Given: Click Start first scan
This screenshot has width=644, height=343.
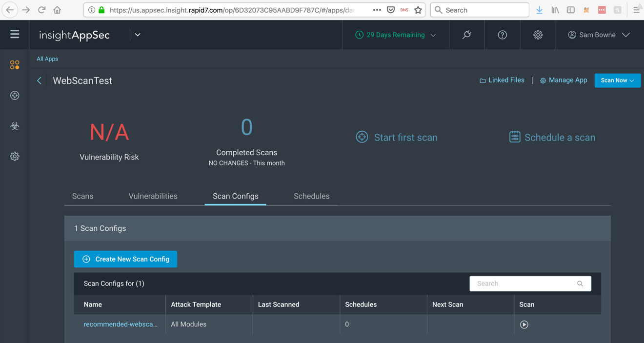Looking at the screenshot, I should (397, 137).
